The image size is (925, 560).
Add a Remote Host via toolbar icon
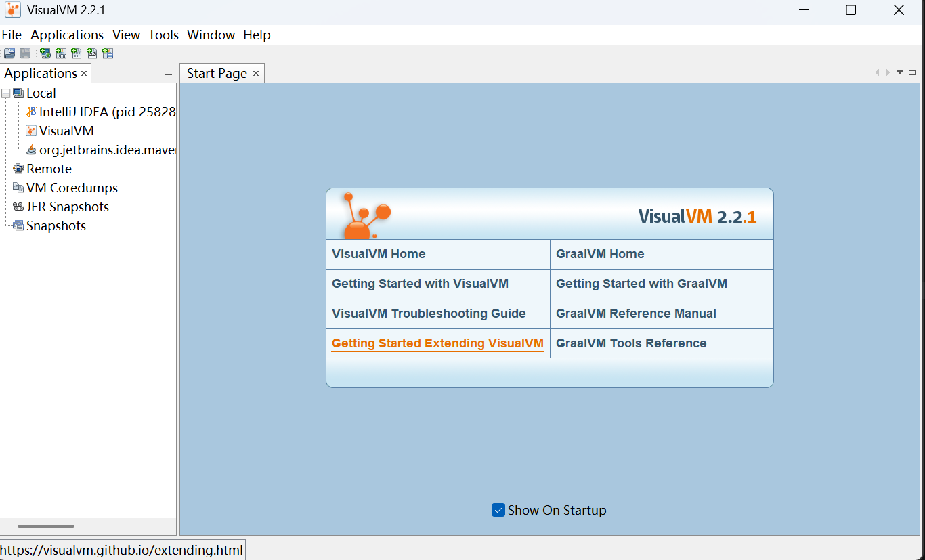coord(45,53)
